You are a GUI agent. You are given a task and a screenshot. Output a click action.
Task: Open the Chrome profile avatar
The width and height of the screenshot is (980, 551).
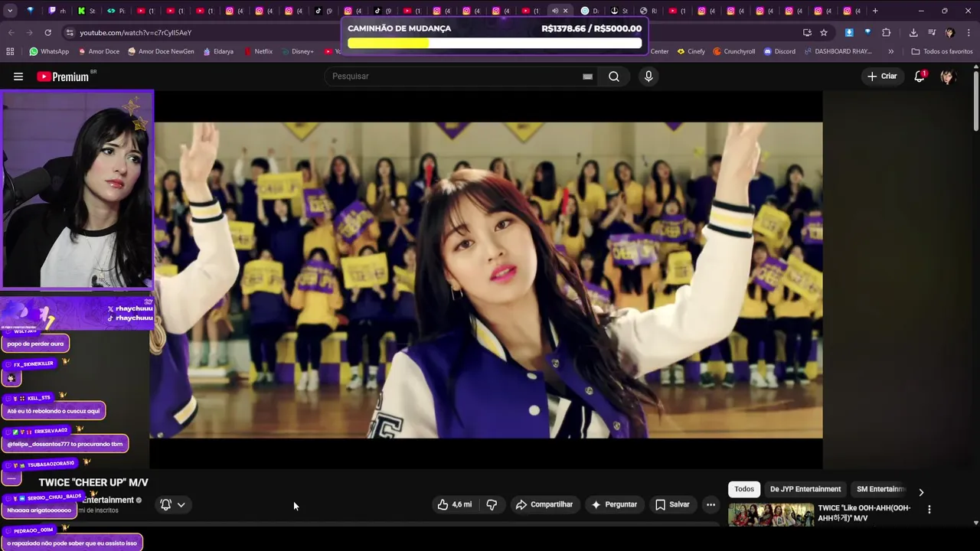coord(949,33)
